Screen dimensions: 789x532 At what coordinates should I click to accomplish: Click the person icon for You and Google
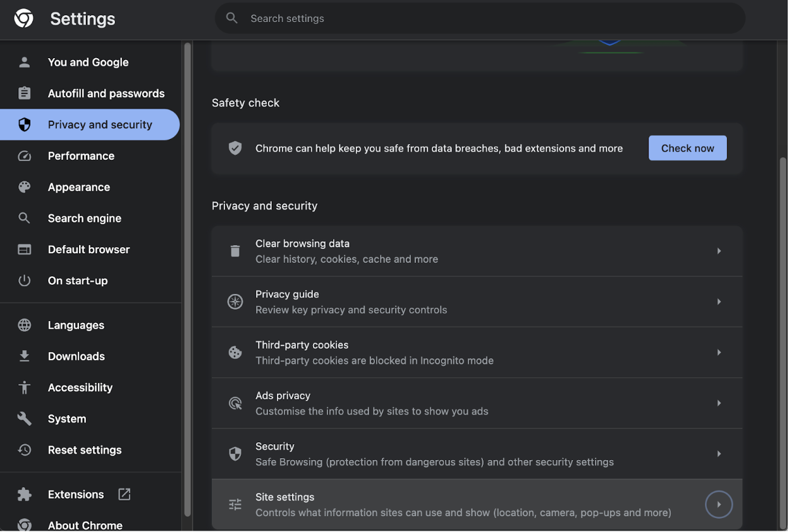[24, 62]
